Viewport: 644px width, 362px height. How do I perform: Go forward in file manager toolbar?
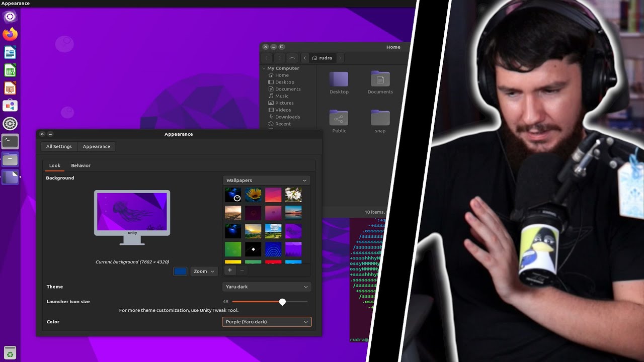(x=280, y=58)
